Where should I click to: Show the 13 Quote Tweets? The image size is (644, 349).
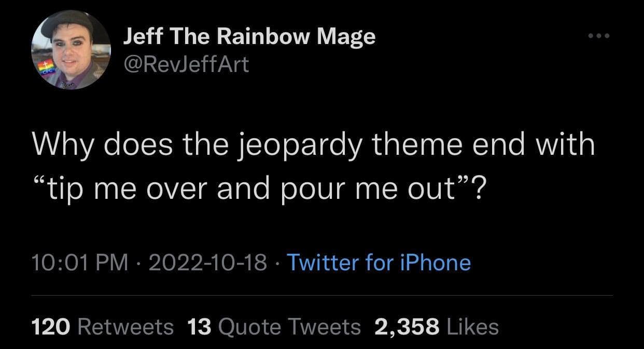[273, 327]
